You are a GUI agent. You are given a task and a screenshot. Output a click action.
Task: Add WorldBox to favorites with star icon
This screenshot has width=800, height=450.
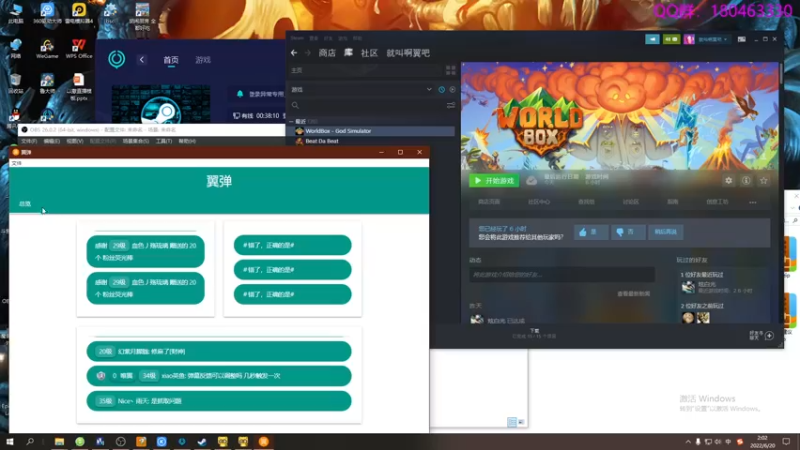coord(764,181)
